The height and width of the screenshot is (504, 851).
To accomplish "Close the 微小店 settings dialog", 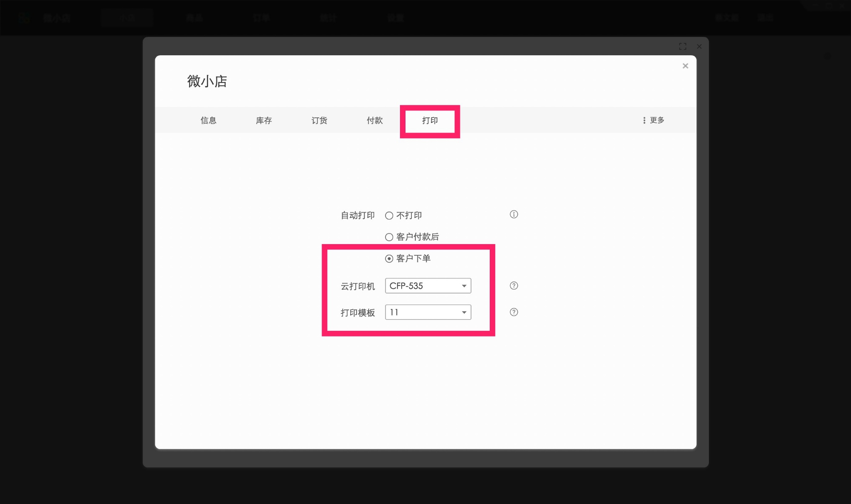I will pos(685,66).
